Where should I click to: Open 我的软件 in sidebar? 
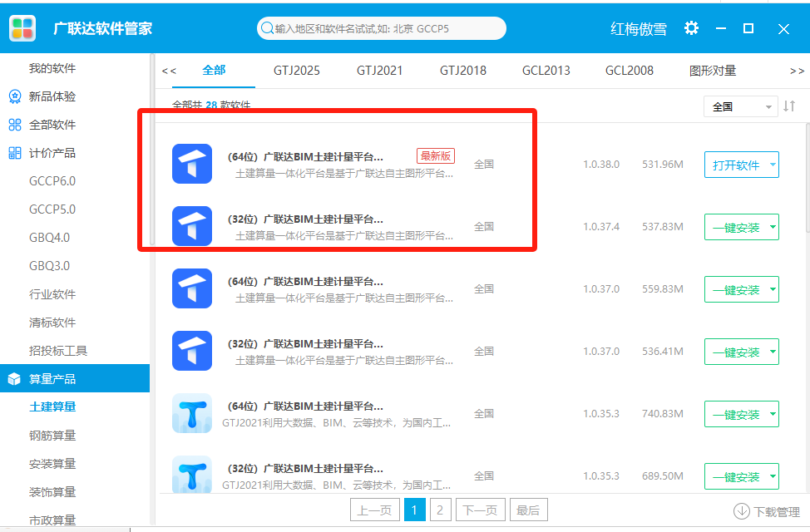(52, 68)
